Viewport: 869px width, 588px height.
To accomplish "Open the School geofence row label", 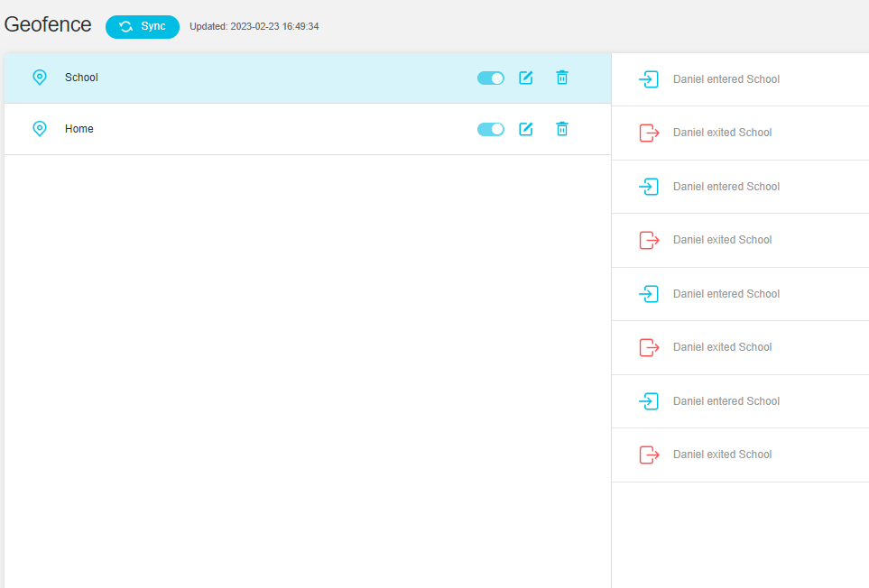I will (81, 78).
